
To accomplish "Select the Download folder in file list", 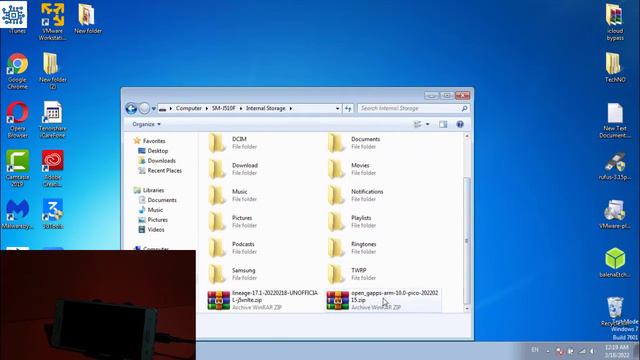I will pos(233,169).
